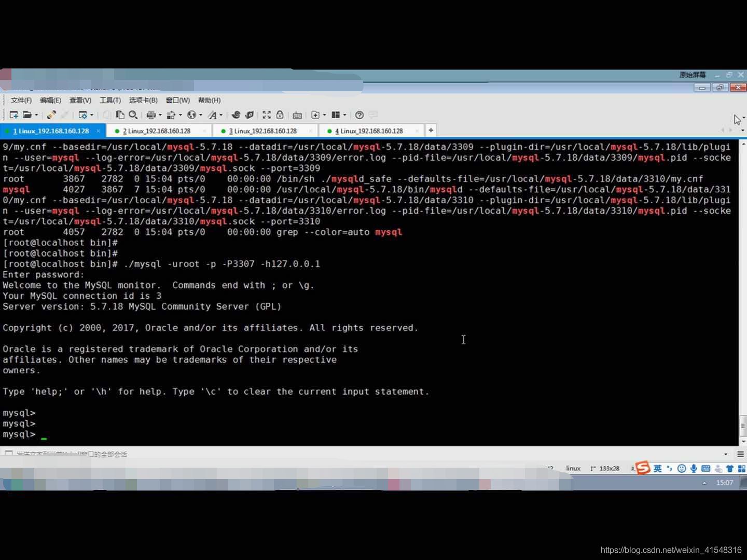Expand the Open Session folder dropdown arrow
This screenshot has width=747, height=560.
pyautogui.click(x=36, y=115)
